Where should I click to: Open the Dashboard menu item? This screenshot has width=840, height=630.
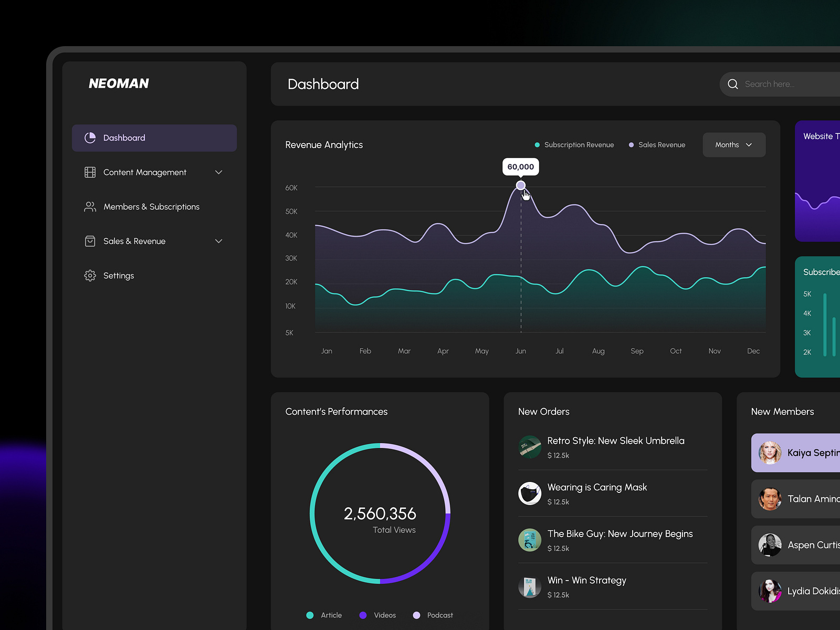tap(154, 138)
